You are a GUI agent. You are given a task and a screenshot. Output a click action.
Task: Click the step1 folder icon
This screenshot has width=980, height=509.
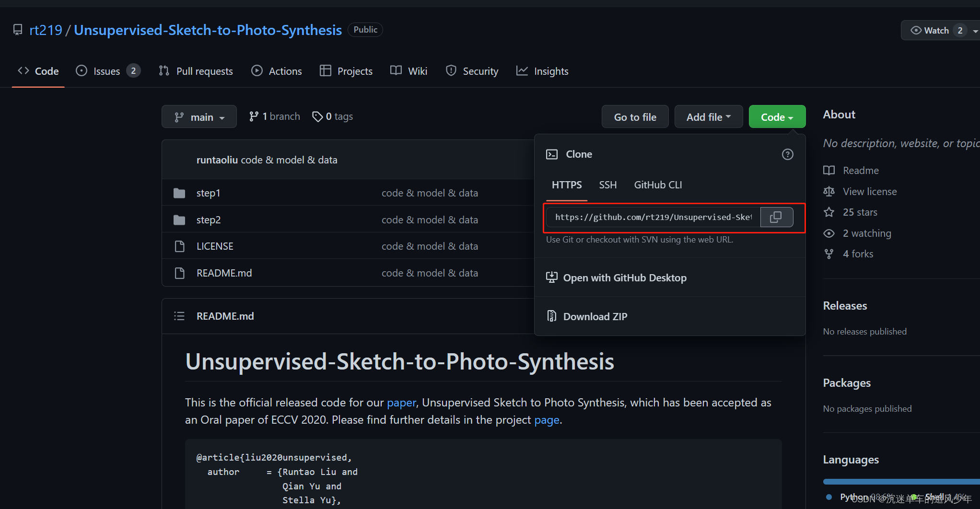(x=179, y=193)
